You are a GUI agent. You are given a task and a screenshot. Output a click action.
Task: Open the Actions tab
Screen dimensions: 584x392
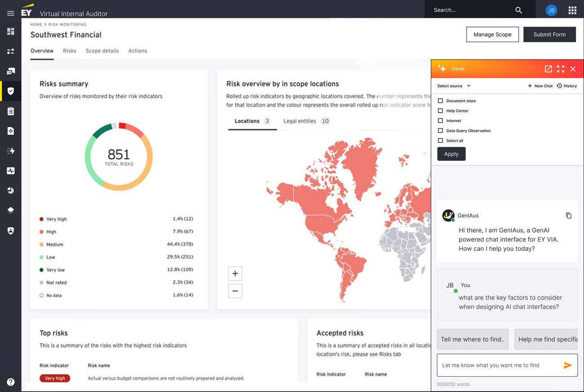coord(137,51)
